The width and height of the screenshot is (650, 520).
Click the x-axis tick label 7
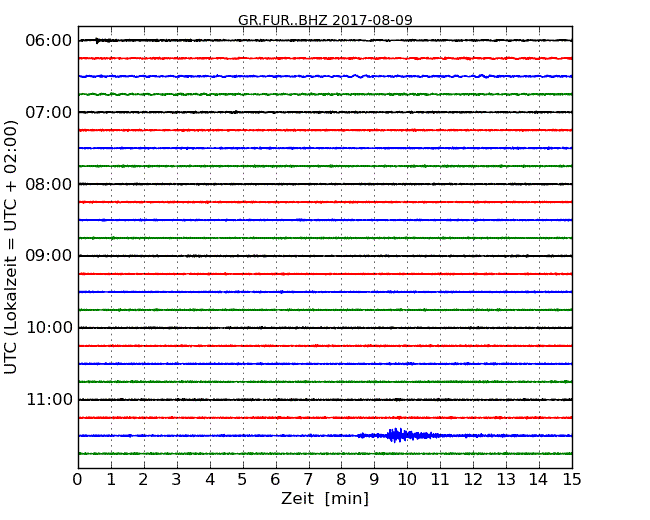point(308,480)
